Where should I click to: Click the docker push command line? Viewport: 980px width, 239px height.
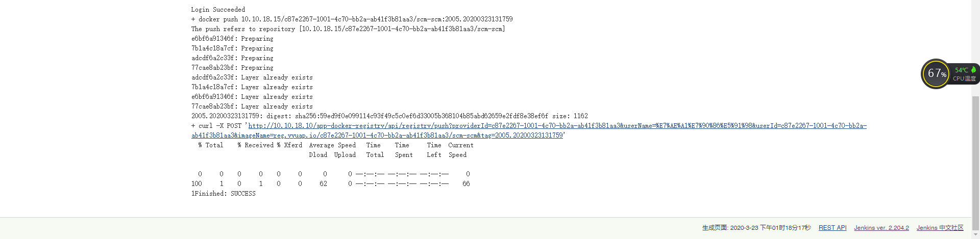click(x=352, y=19)
